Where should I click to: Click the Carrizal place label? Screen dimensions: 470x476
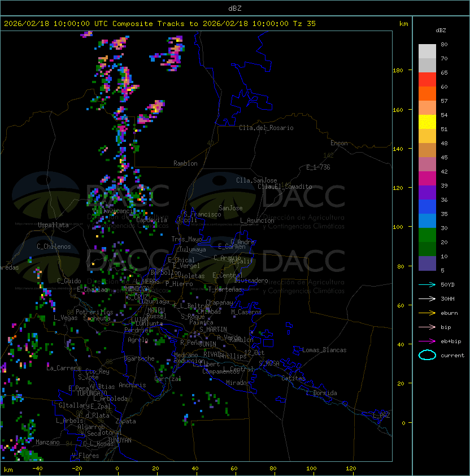click(167, 379)
